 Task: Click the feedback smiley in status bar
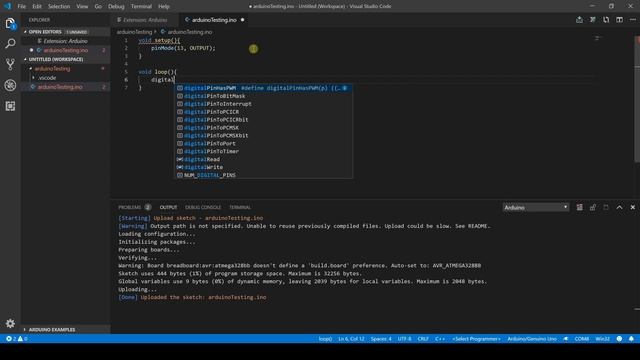pos(619,339)
